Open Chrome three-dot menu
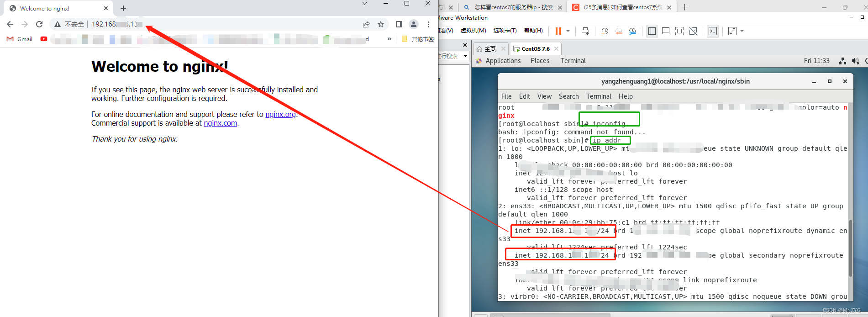This screenshot has width=868, height=317. coord(428,24)
